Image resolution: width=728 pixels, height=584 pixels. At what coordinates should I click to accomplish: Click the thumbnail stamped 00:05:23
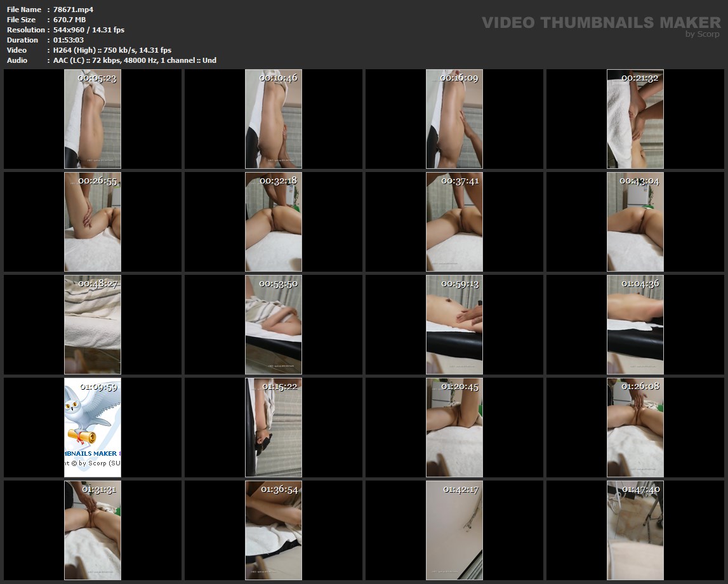[x=93, y=119]
